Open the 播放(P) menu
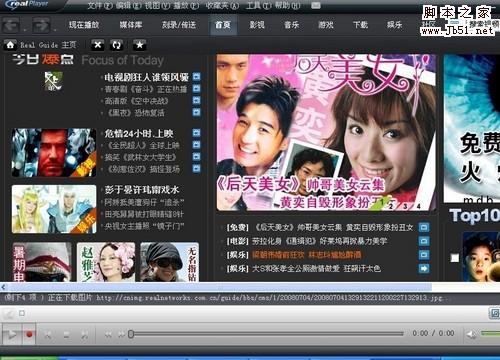The image size is (500, 360). tap(186, 6)
